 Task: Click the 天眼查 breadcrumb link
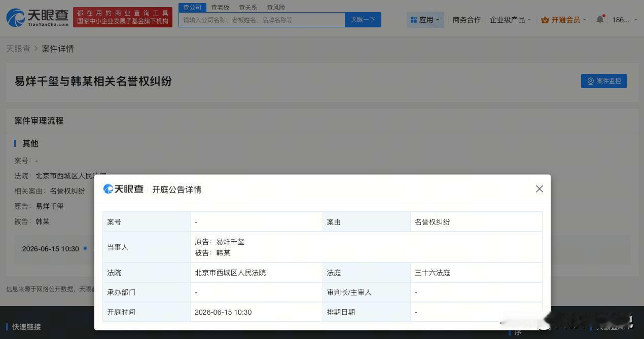[x=18, y=49]
